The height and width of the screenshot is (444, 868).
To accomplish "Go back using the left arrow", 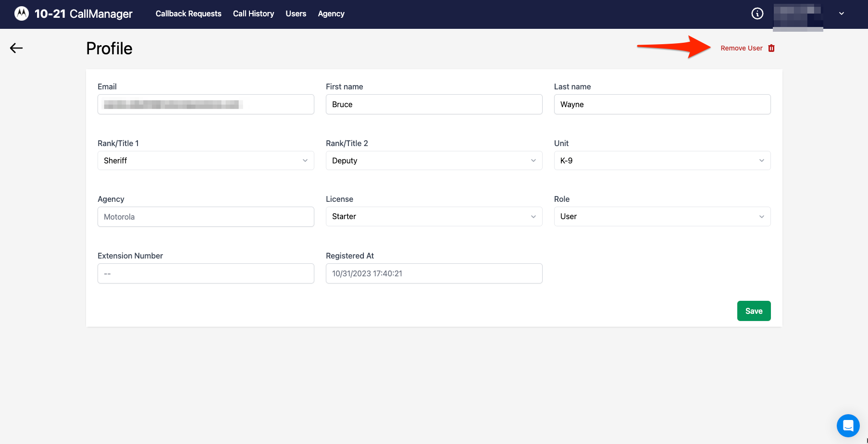I will [16, 48].
